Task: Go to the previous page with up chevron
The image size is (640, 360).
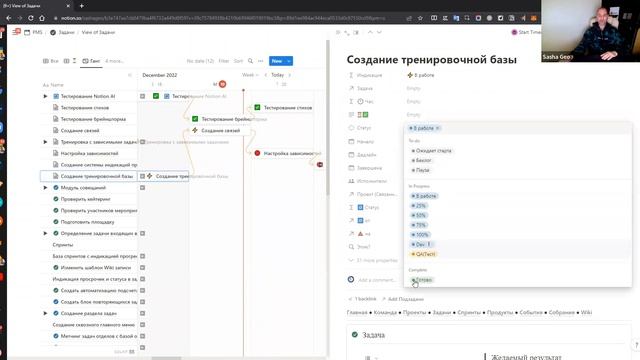Action: click(370, 32)
